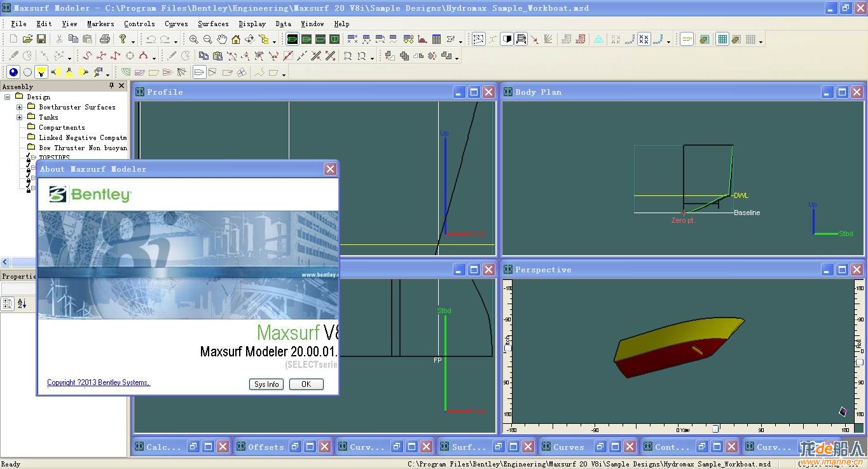
Task: Click the Home view house icon
Action: (x=236, y=39)
